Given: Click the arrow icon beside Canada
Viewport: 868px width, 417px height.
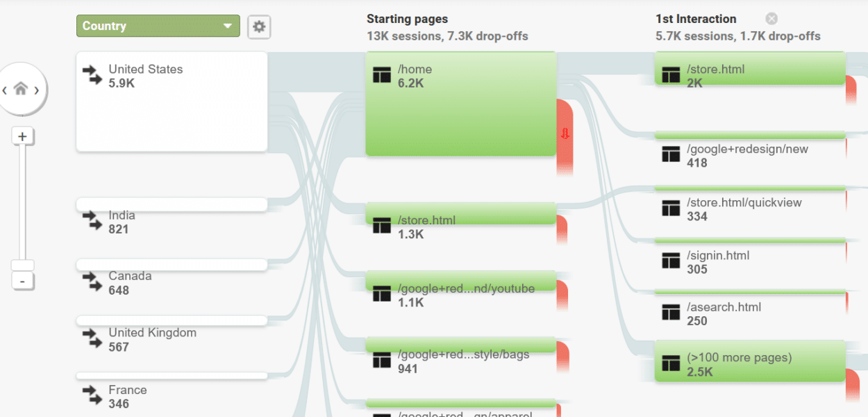Looking at the screenshot, I should pyautogui.click(x=92, y=281).
